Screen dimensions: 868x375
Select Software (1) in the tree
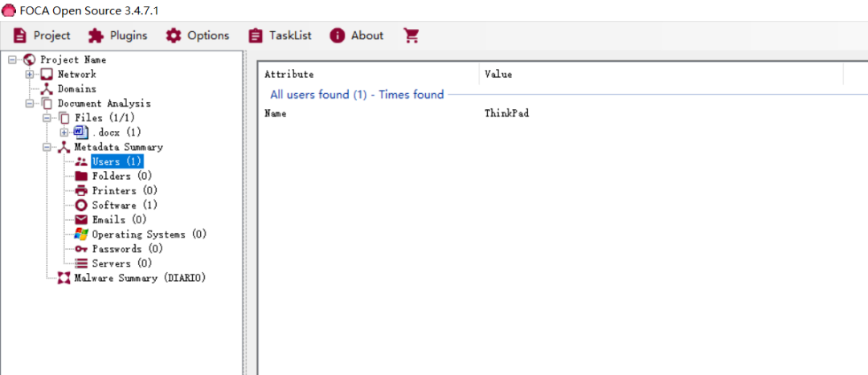pos(125,206)
